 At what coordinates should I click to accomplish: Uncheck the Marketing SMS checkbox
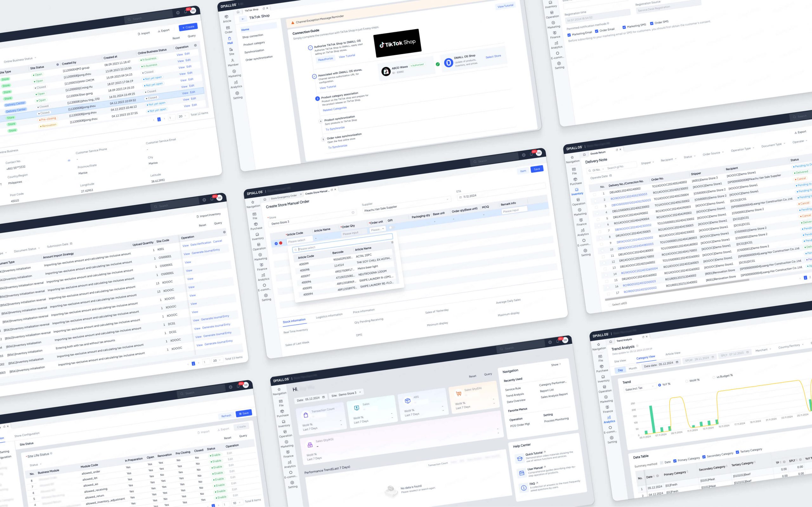point(624,28)
